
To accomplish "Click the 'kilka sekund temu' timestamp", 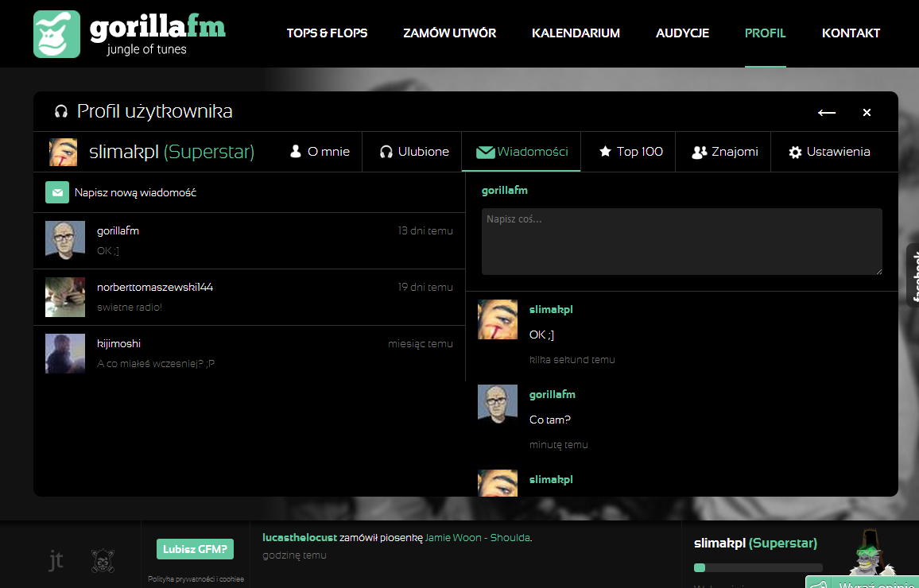I will 572,360.
